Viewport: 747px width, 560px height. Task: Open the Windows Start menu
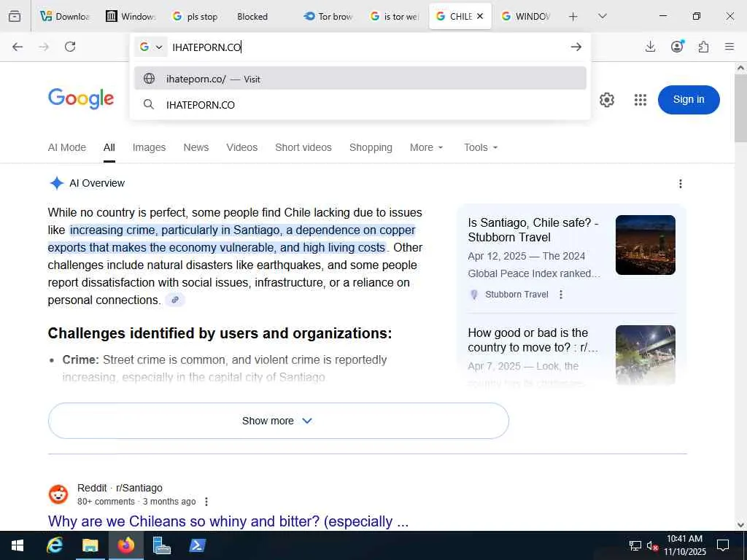pyautogui.click(x=18, y=545)
